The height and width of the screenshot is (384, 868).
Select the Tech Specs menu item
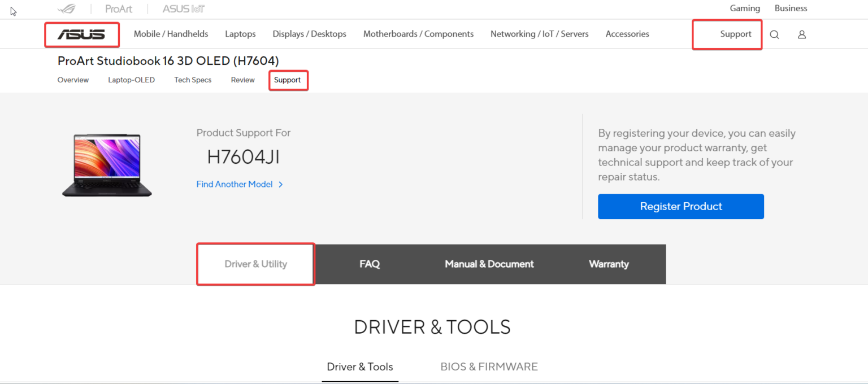tap(192, 80)
